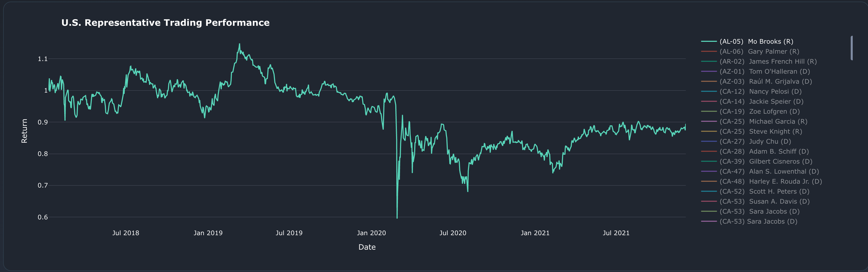Show the Michael Garcia (CA-25) trace
This screenshot has height=272, width=868.
pos(754,122)
